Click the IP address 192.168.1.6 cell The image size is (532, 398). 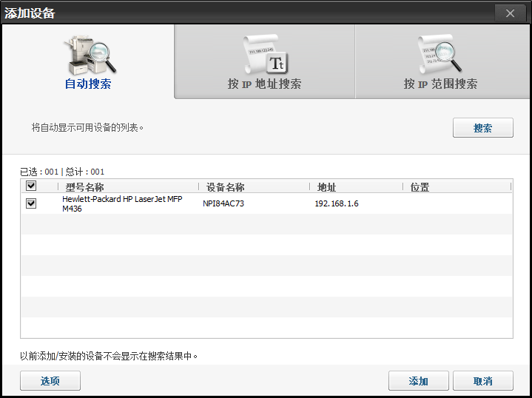pos(337,203)
